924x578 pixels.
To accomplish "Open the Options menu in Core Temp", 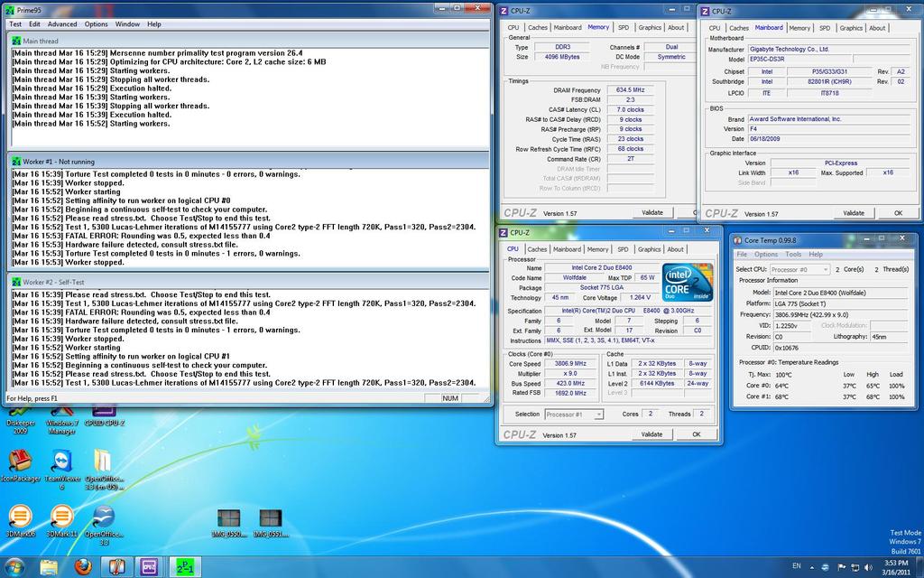I will pos(766,254).
